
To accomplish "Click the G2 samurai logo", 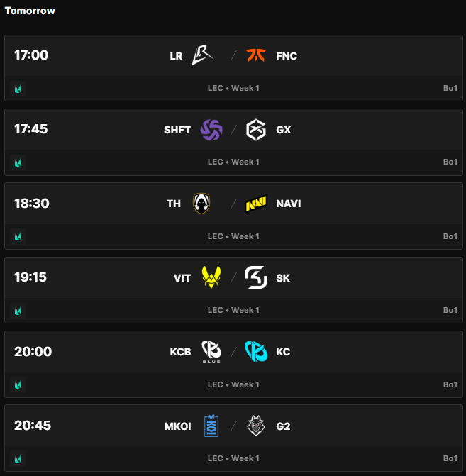I will pos(256,426).
